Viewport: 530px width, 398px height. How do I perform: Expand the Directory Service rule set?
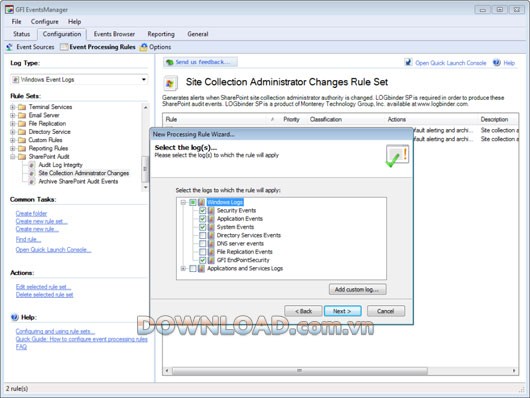click(x=13, y=132)
